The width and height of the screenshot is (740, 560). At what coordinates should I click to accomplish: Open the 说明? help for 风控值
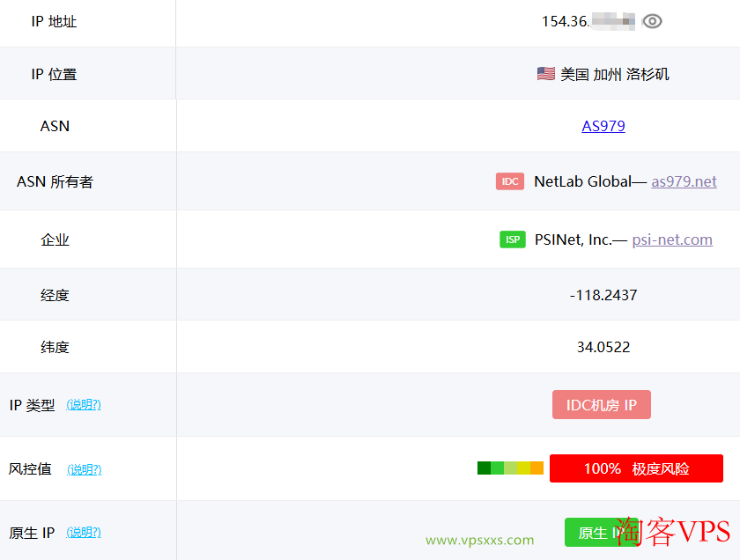pos(84,469)
